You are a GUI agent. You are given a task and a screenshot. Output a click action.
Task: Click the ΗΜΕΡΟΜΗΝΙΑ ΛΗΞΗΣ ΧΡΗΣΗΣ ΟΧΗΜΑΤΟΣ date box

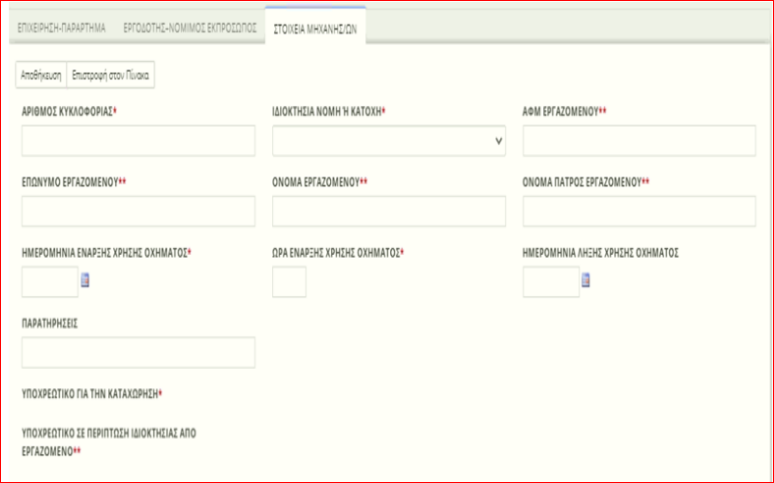pos(550,282)
